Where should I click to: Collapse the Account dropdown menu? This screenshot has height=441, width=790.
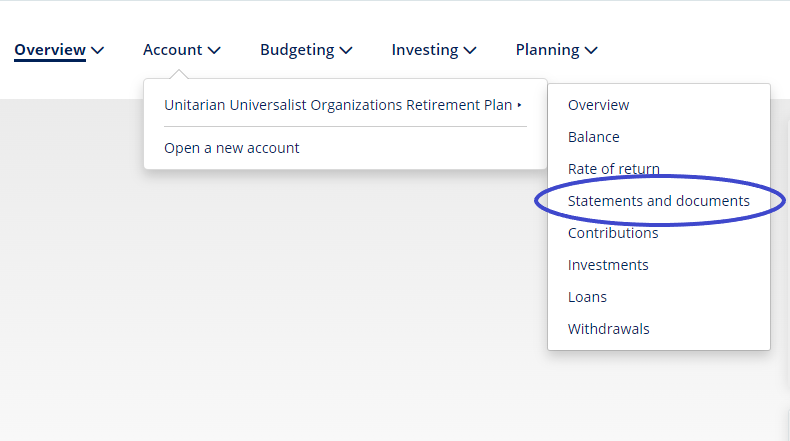(x=173, y=50)
